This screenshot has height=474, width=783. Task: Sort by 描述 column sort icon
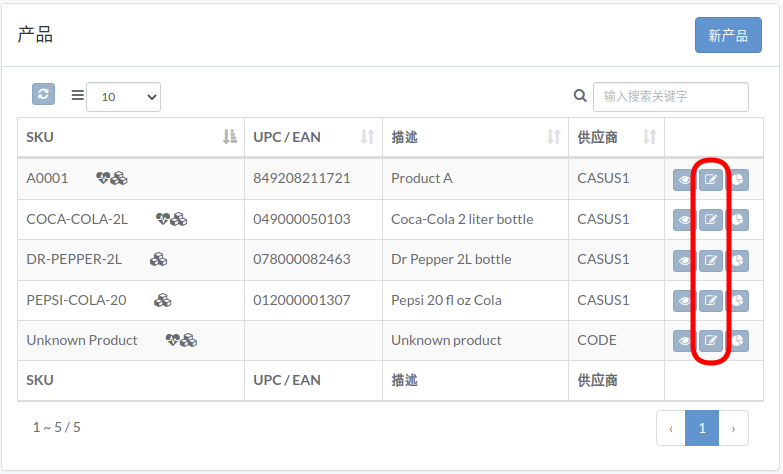coord(554,137)
